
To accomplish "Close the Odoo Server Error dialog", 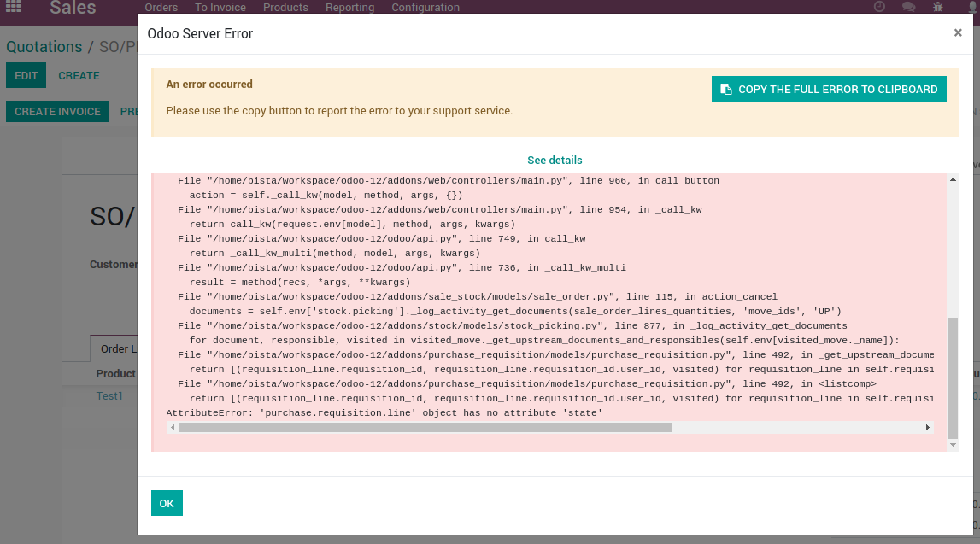I will [958, 32].
